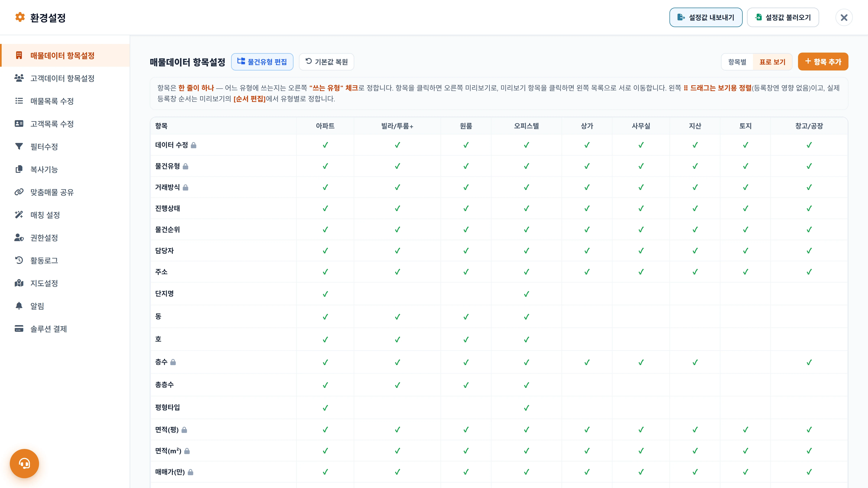Click the user-lock icon for 권한설정
The width and height of the screenshot is (868, 488).
coord(19,237)
